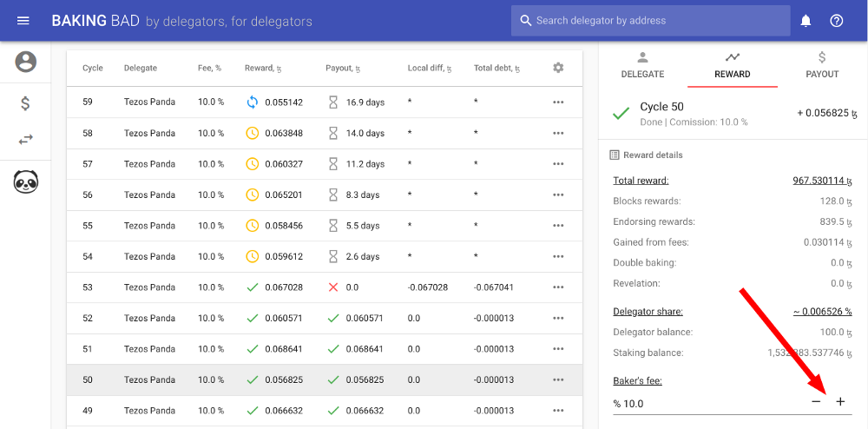Open the transfer arrows sidebar icon
Screen dimensions: 868x429
tap(25, 140)
